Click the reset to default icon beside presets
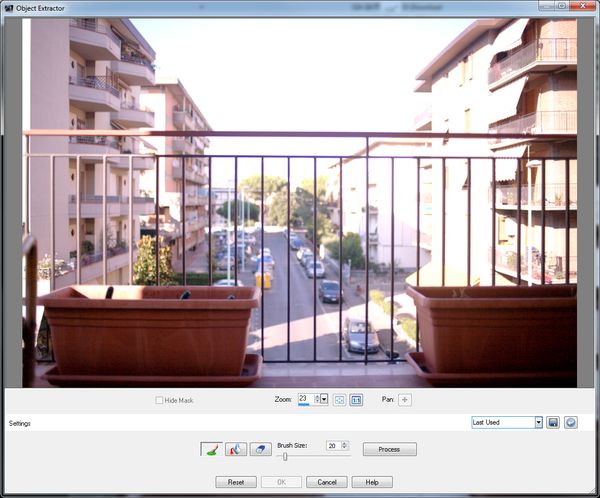 [x=570, y=423]
